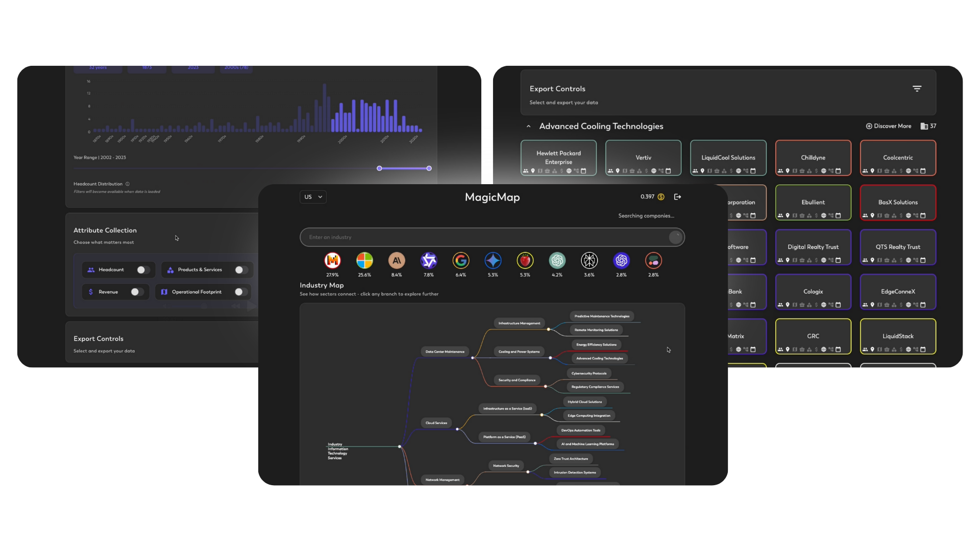Click the Discover More button

888,126
